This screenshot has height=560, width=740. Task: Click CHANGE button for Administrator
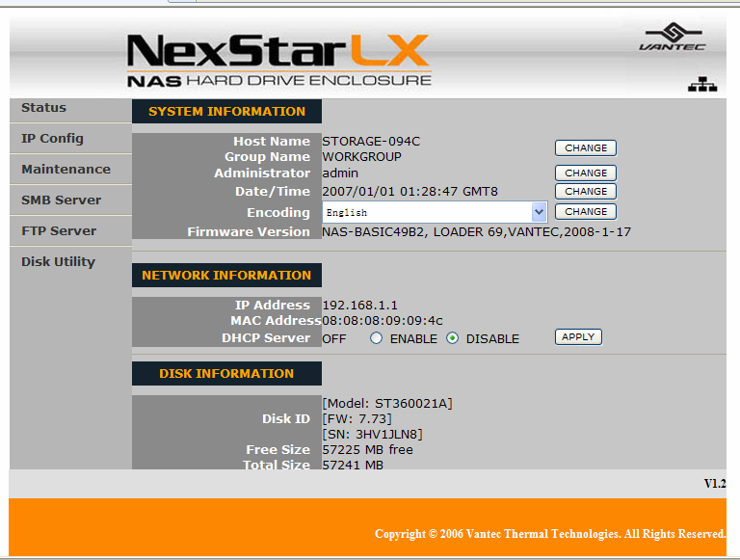click(x=586, y=173)
